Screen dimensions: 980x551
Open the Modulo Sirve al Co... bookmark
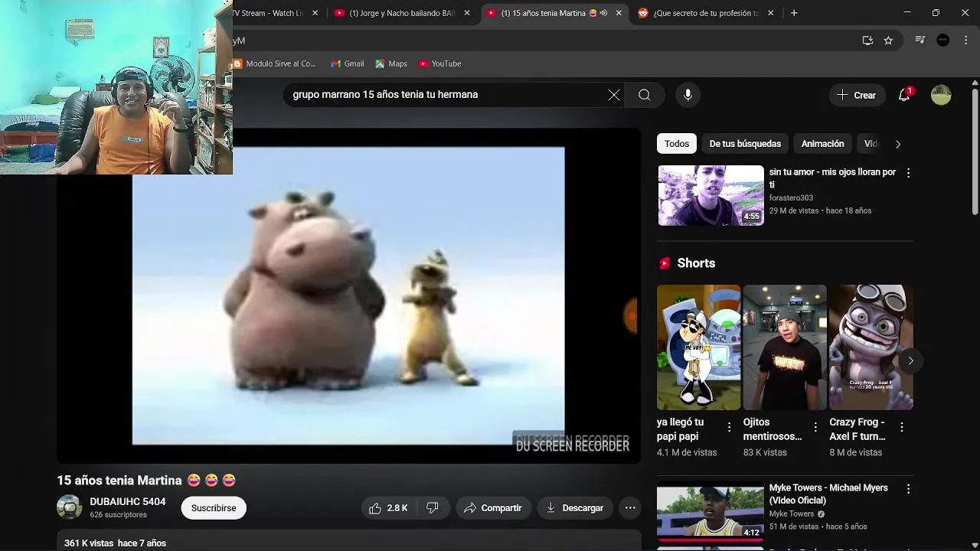click(x=276, y=64)
